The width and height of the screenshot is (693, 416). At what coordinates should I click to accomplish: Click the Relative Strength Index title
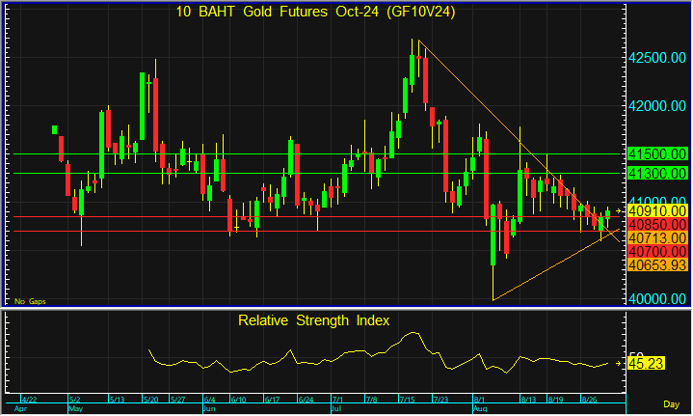pos(312,321)
